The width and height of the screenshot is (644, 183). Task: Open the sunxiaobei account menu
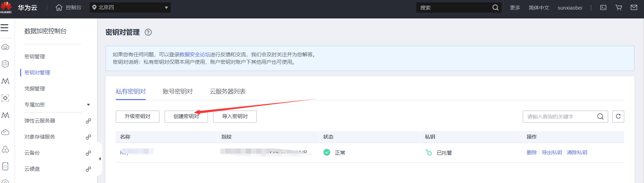pos(570,8)
